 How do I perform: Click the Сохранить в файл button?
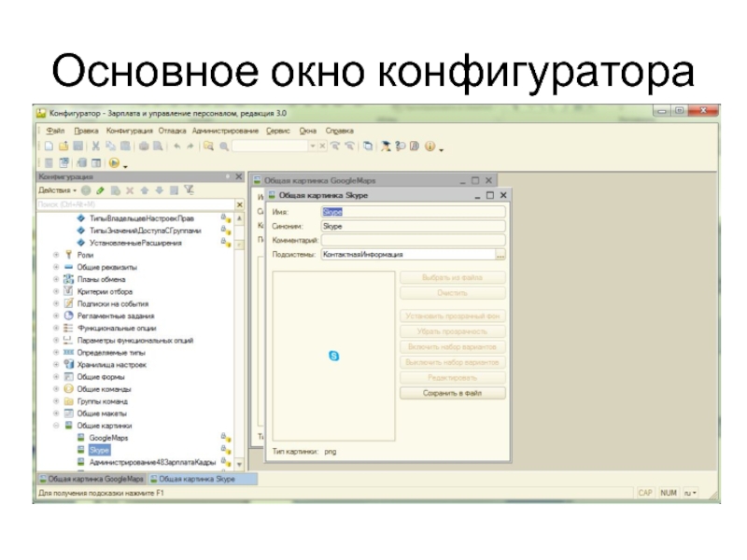[453, 393]
